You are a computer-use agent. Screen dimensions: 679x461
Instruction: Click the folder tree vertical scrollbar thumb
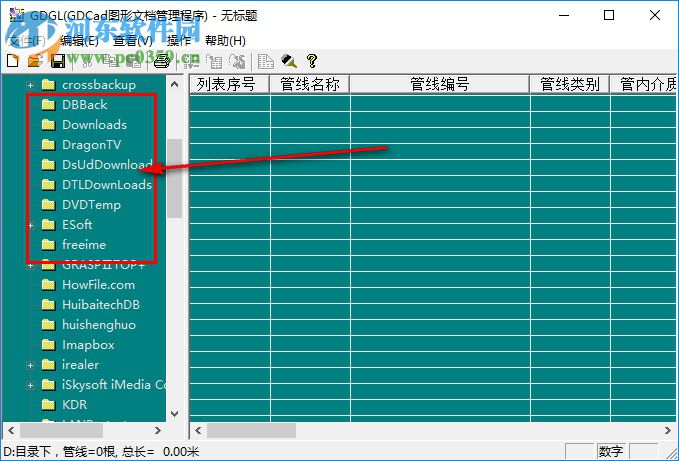click(175, 178)
